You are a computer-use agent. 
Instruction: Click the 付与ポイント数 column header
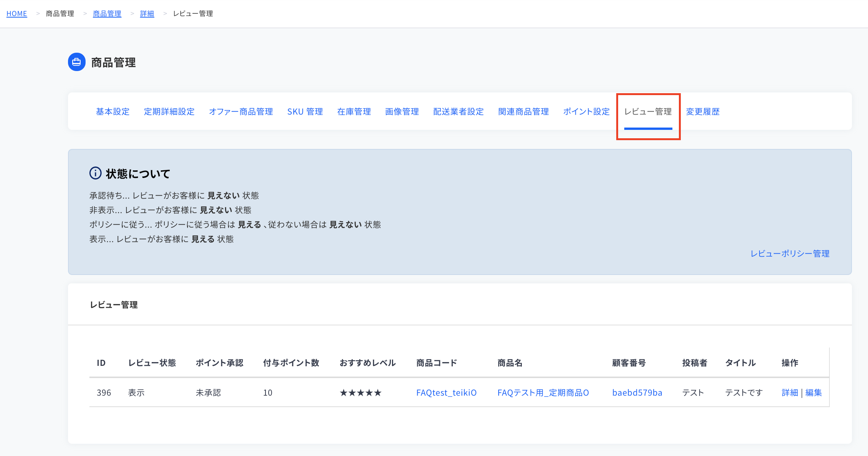click(x=291, y=363)
